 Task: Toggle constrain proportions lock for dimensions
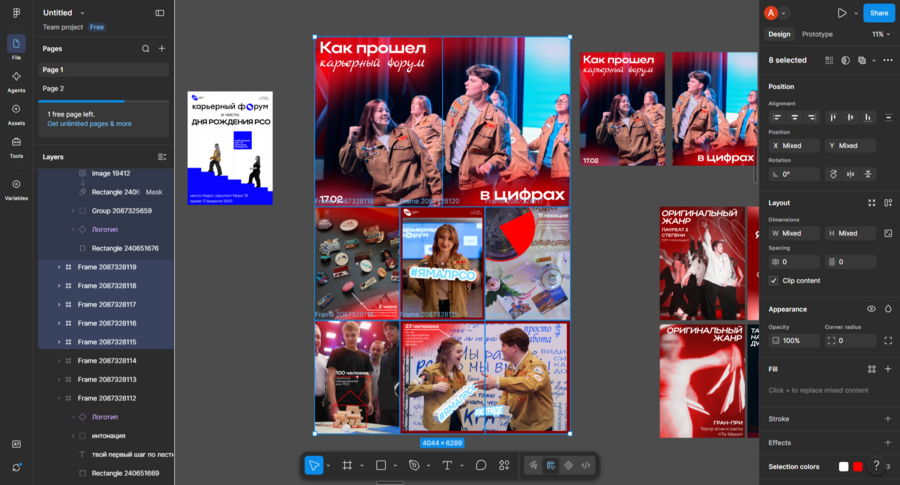coord(888,233)
